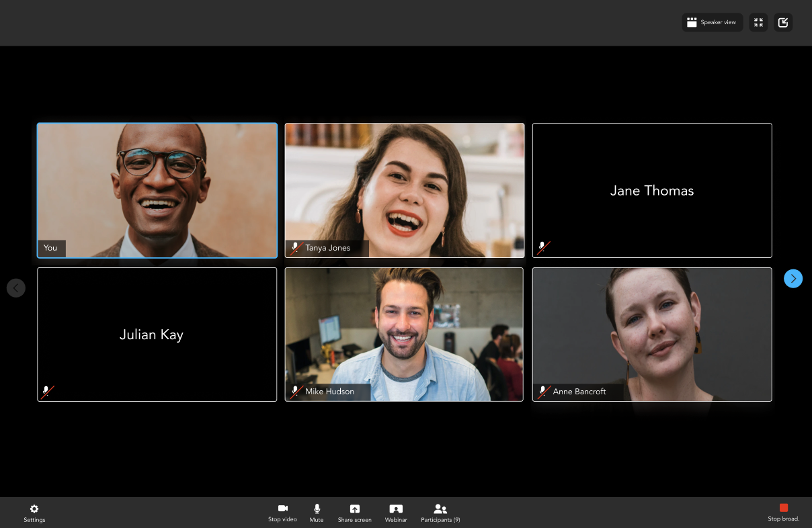Toggle Tanya Jones muted mic indicator
This screenshot has height=528, width=812.
coord(296,247)
